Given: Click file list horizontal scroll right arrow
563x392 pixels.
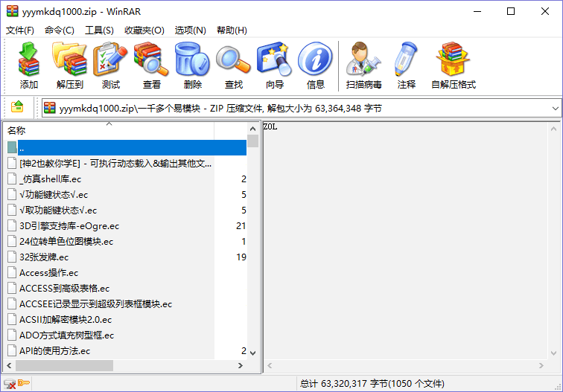Looking at the screenshot, I should coord(241,365).
